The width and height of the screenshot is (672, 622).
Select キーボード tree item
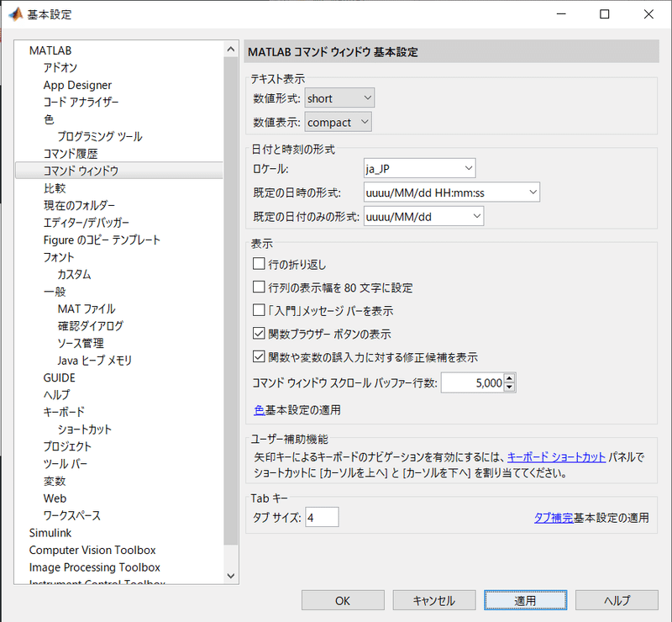pos(64,412)
